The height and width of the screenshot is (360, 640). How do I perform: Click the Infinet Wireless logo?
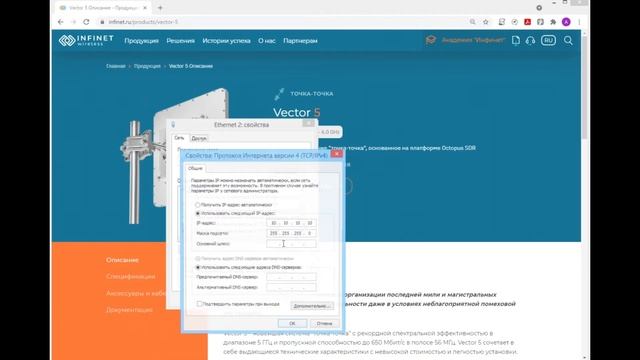coord(86,40)
